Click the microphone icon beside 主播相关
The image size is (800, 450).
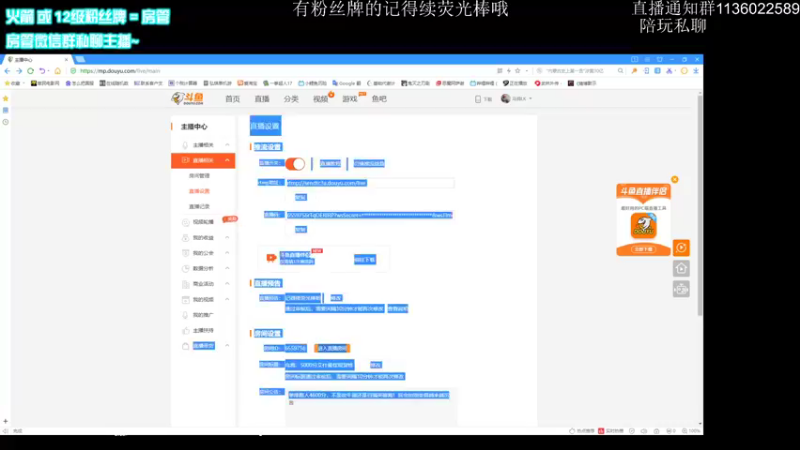point(186,145)
